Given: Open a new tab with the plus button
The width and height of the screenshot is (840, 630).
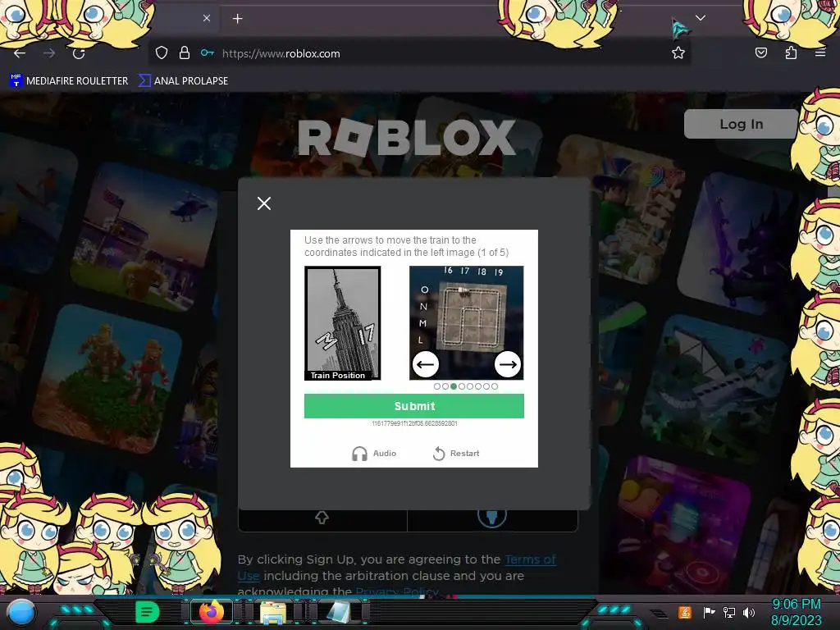Looking at the screenshot, I should point(237,19).
